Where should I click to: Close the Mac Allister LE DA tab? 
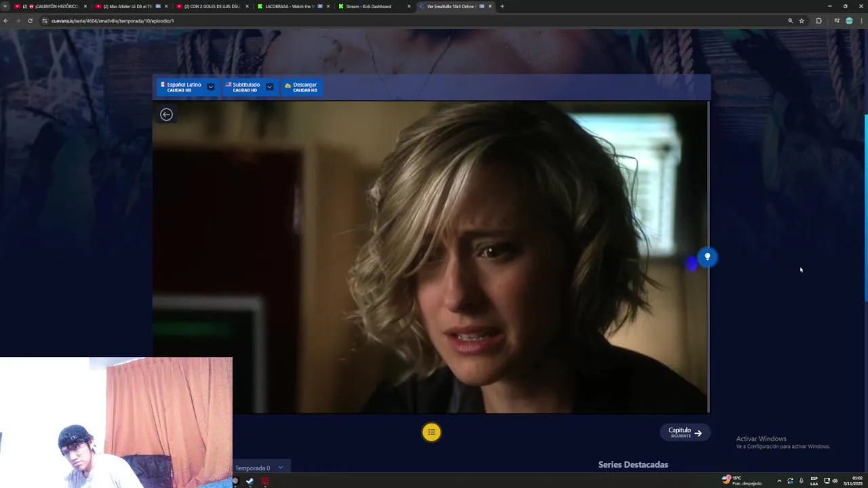tap(166, 6)
